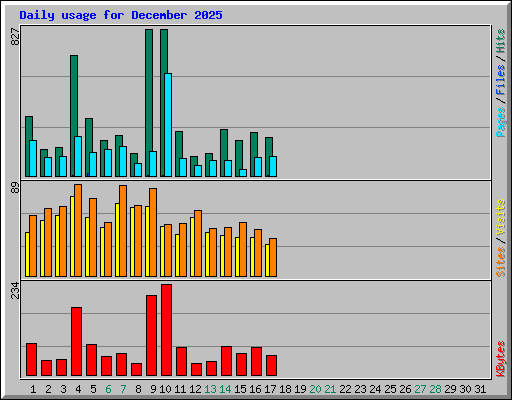Click the 827 axis maximum label
This screenshot has height=400, width=512.
click(x=15, y=37)
